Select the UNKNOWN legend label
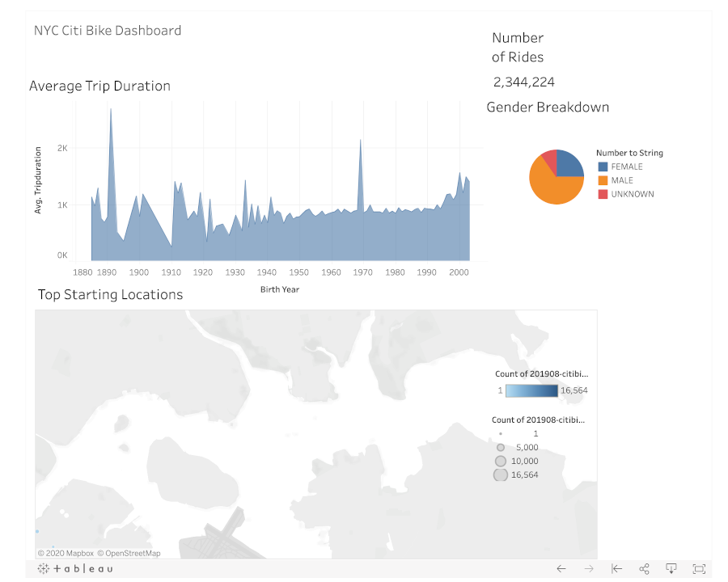Screen dimensions: 728x582 (633, 194)
